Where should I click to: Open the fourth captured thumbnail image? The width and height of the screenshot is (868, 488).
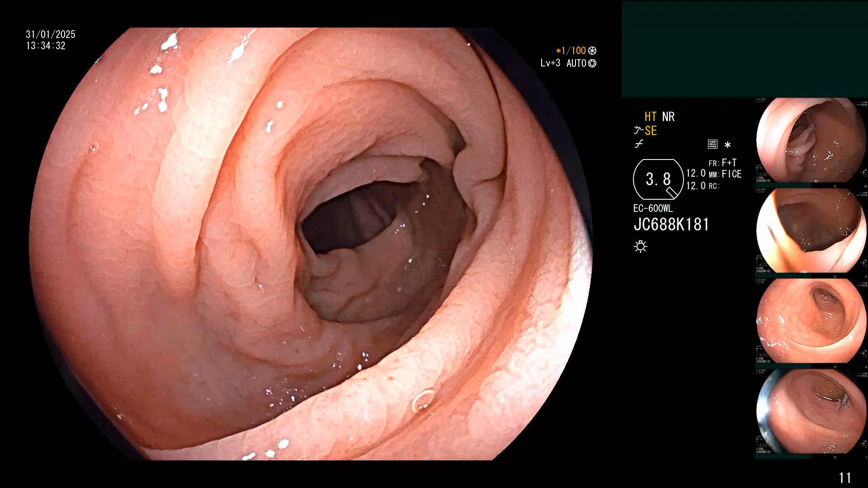tap(811, 411)
